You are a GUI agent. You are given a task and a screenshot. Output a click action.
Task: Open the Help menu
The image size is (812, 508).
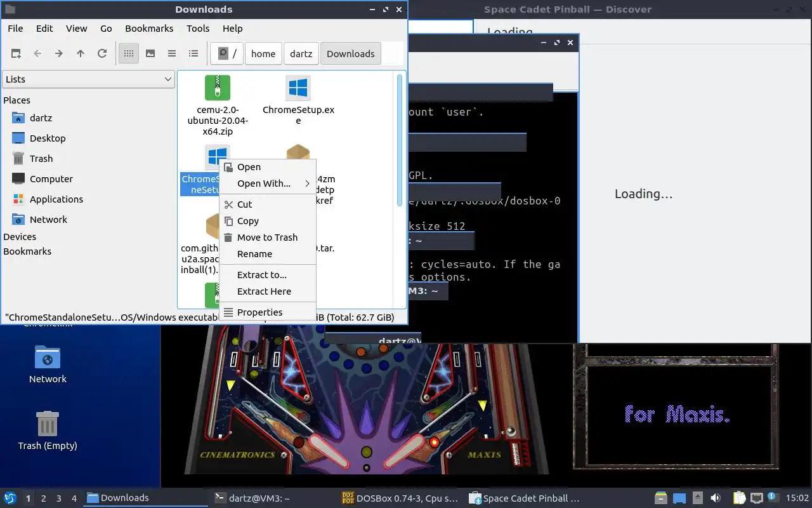(233, 29)
